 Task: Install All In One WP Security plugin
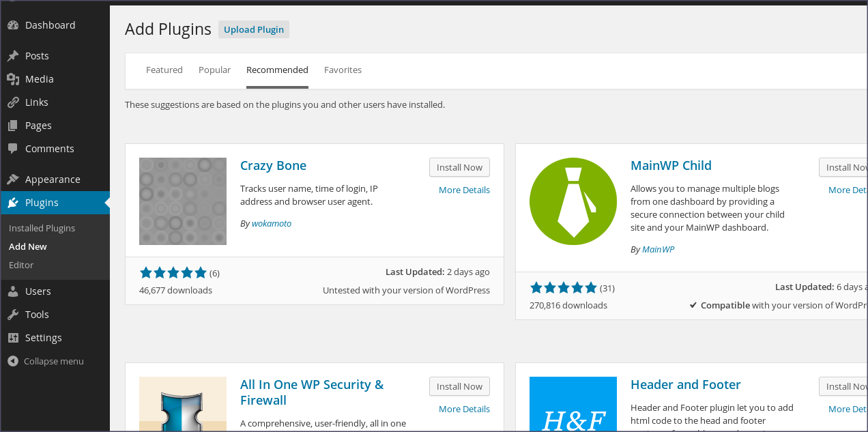coord(459,386)
